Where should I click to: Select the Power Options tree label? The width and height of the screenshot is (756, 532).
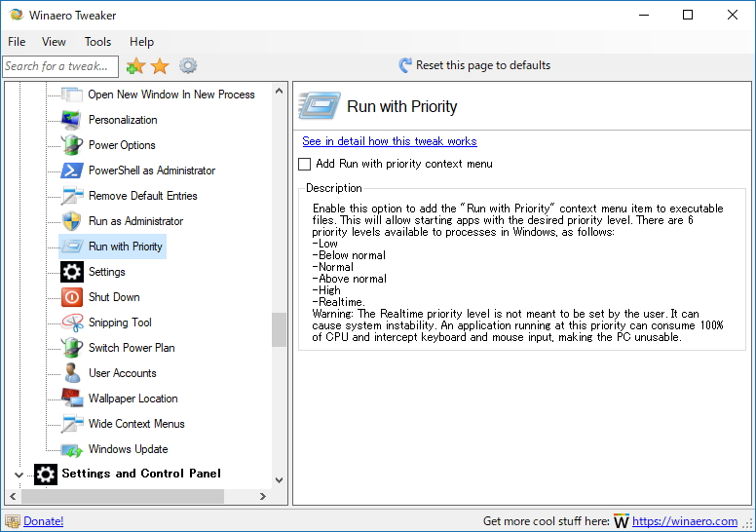(122, 145)
